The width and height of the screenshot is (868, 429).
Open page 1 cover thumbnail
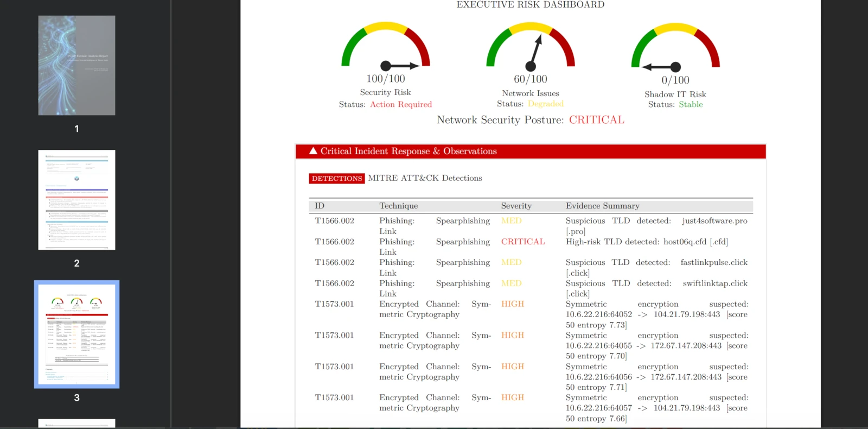76,65
